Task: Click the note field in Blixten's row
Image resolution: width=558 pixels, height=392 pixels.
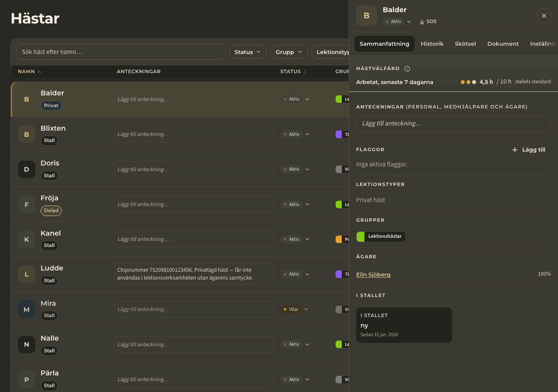Action: point(194,134)
